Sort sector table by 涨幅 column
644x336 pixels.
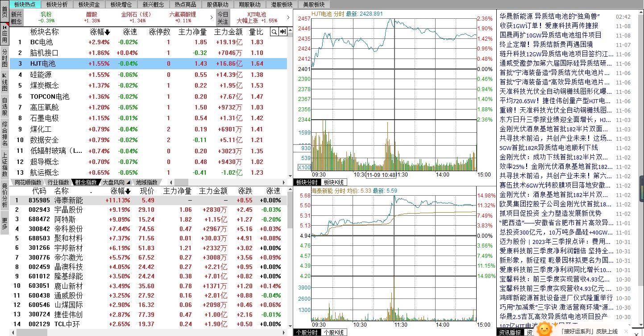[x=100, y=32]
